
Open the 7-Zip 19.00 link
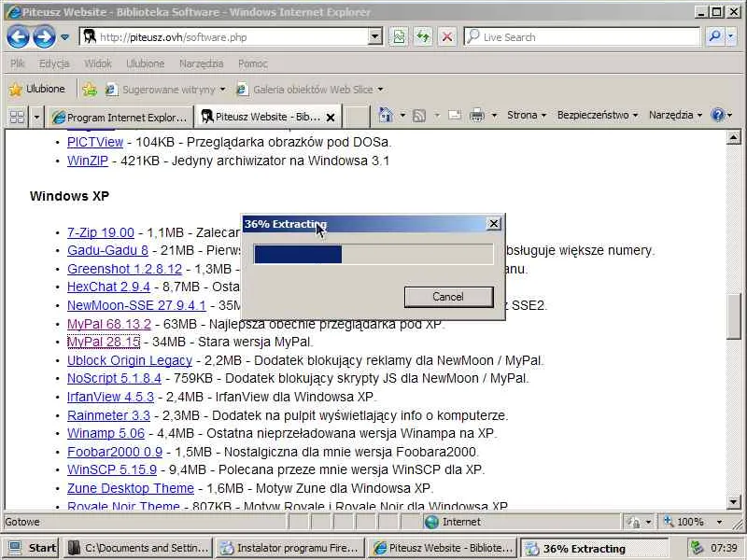tap(101, 232)
